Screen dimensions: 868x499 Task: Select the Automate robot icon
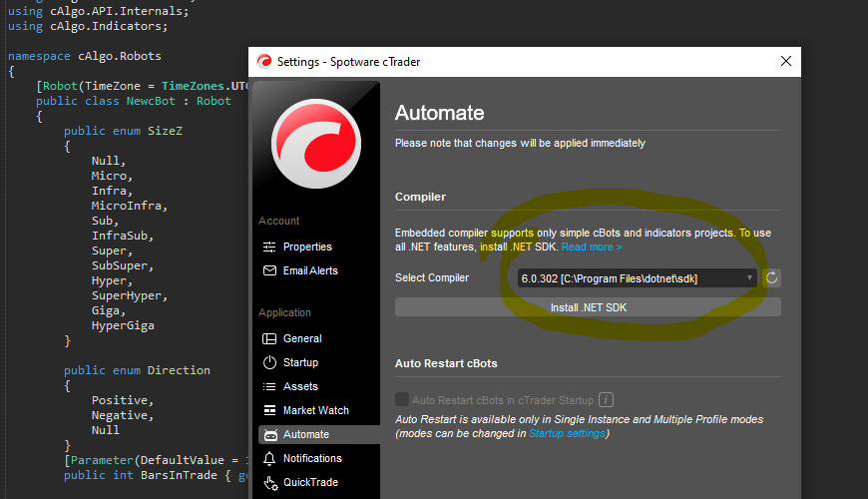[x=270, y=435]
